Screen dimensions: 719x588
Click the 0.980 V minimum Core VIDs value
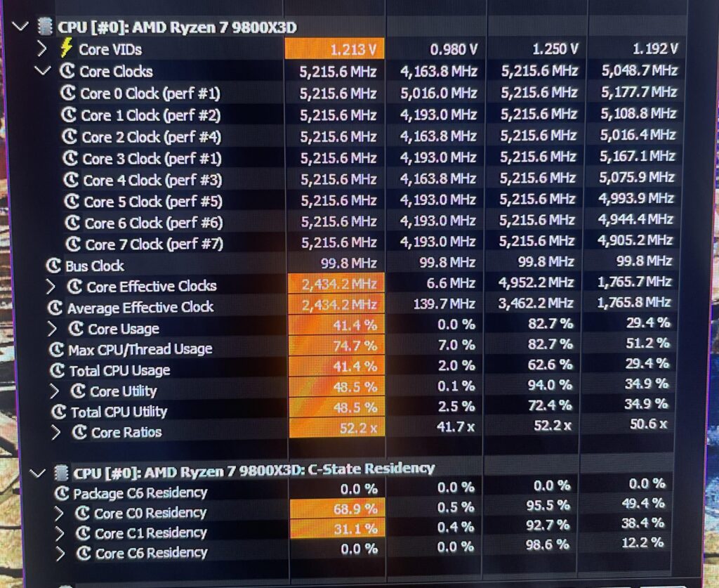click(x=454, y=49)
